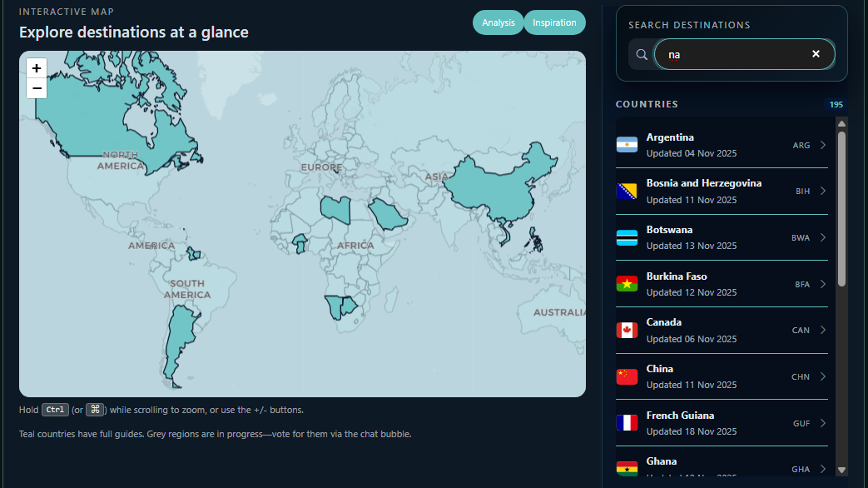
Task: Open the Argentina destination entry
Action: [722, 145]
